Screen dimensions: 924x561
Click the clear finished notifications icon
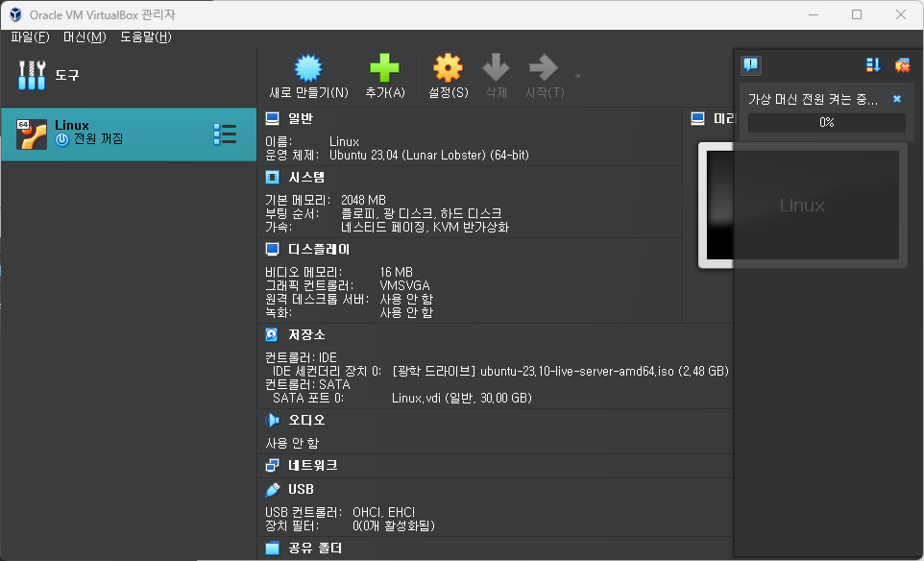pyautogui.click(x=902, y=64)
